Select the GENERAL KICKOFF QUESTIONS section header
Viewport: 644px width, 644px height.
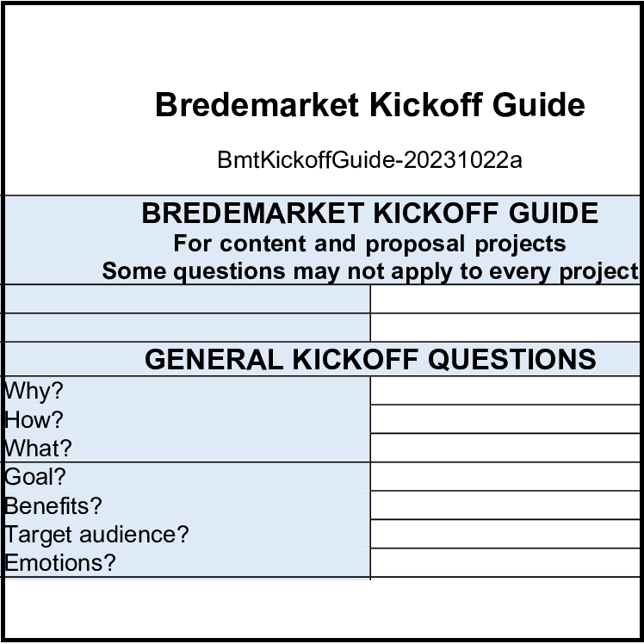tap(369, 359)
